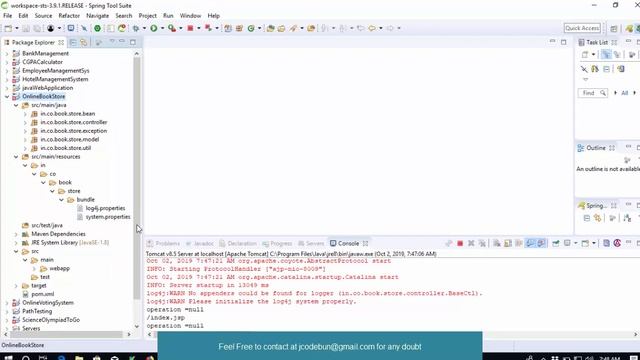
Task: Click the Search flashlight toolbar icon
Action: pos(293,28)
